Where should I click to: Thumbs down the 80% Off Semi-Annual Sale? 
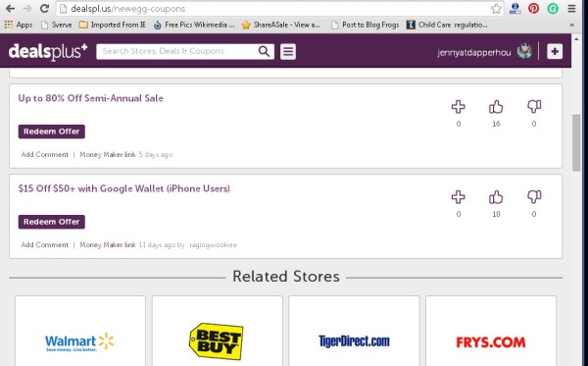[534, 107]
